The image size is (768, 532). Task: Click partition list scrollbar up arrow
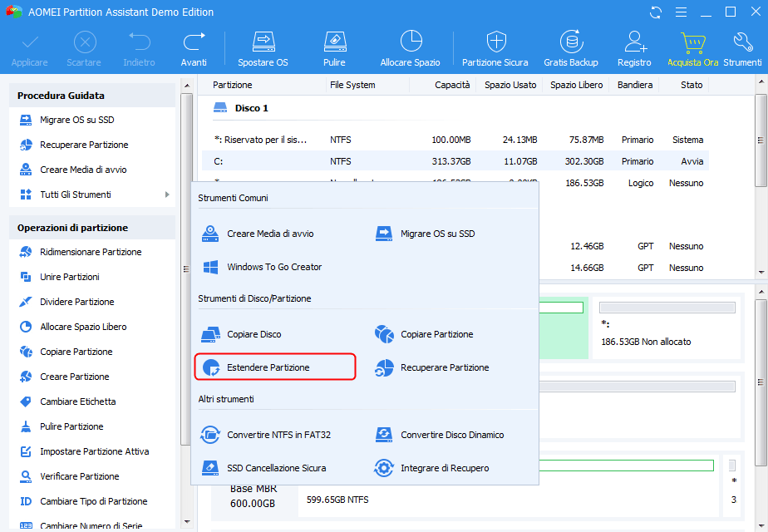(761, 81)
